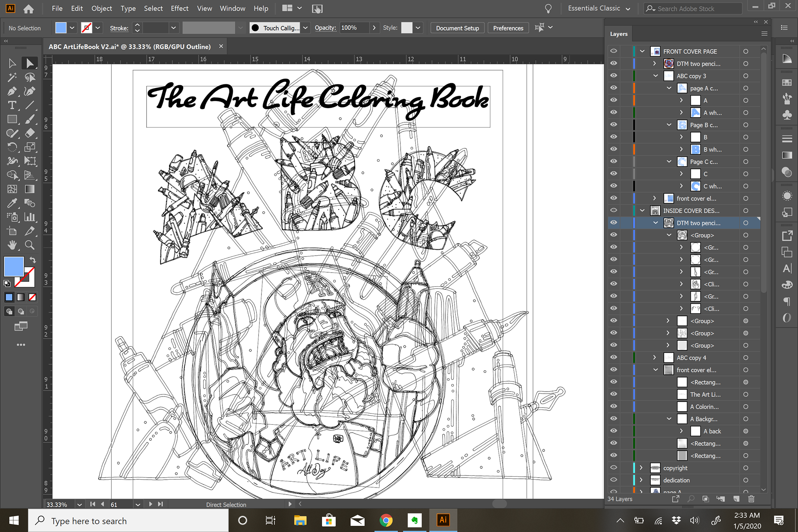
Task: Click the Stroke label link
Action: click(119, 28)
